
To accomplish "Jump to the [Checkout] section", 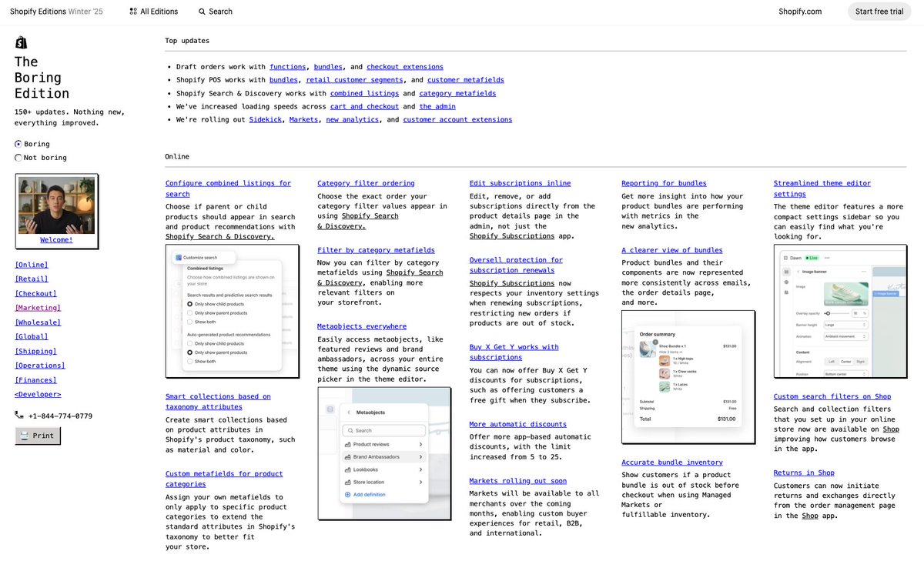I will click(x=36, y=294).
